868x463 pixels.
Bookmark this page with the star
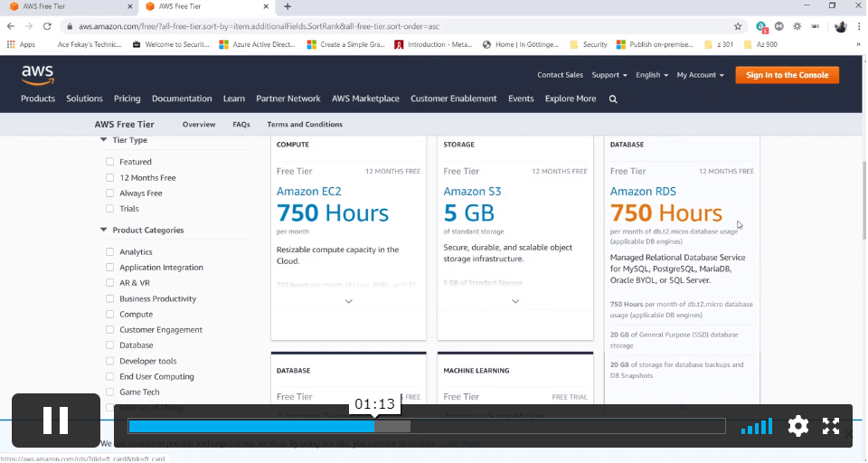(x=738, y=26)
